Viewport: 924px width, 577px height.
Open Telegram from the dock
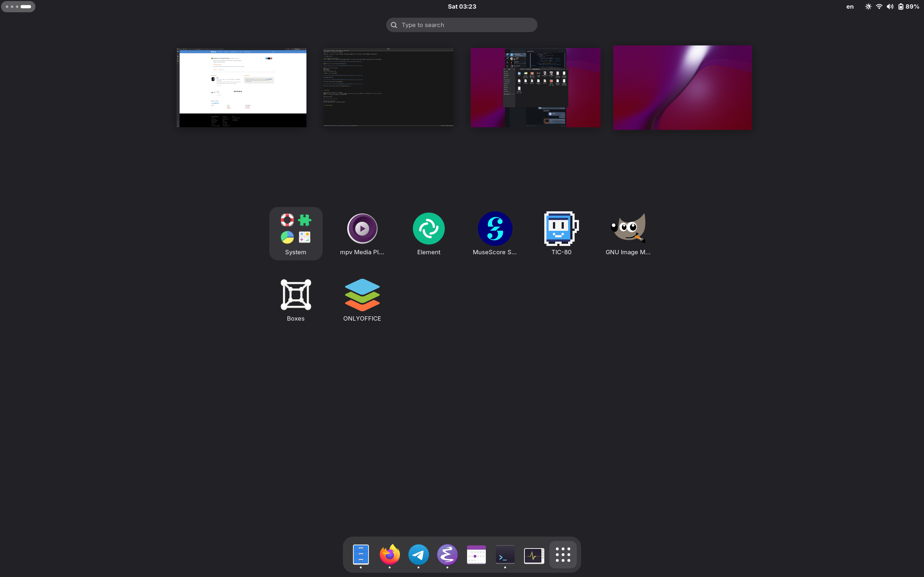tap(418, 555)
